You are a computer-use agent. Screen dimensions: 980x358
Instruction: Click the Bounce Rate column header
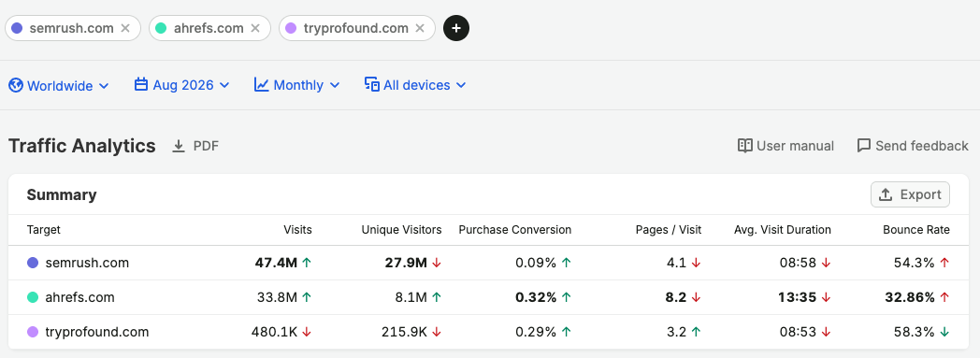point(916,230)
